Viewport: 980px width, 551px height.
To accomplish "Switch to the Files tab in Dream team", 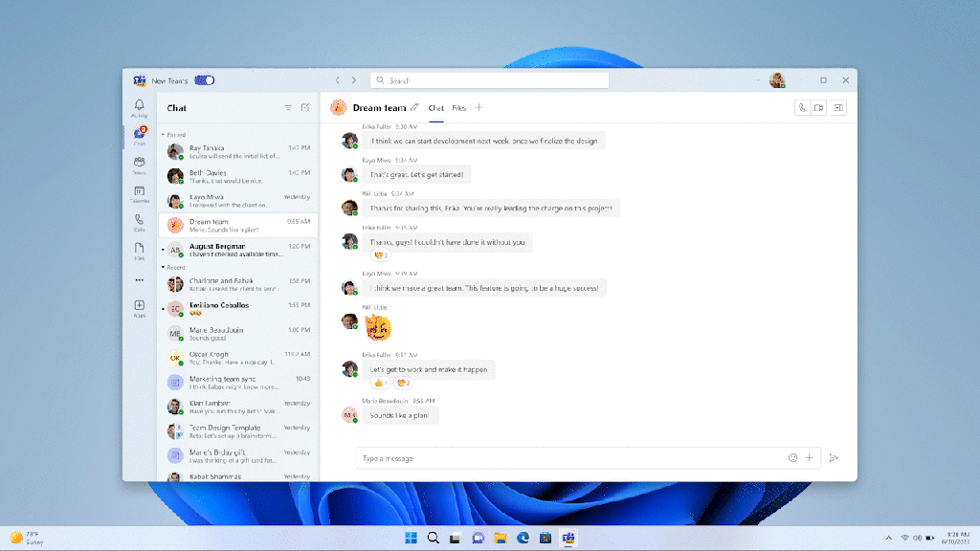I will (459, 108).
